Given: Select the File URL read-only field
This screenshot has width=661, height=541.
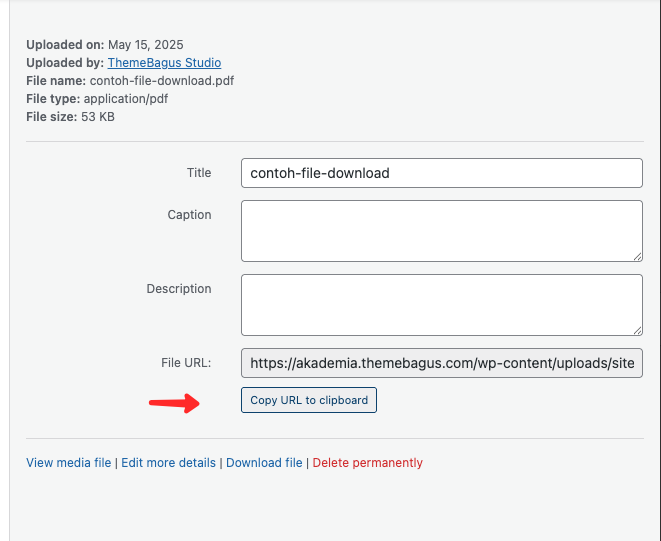Looking at the screenshot, I should (442, 363).
